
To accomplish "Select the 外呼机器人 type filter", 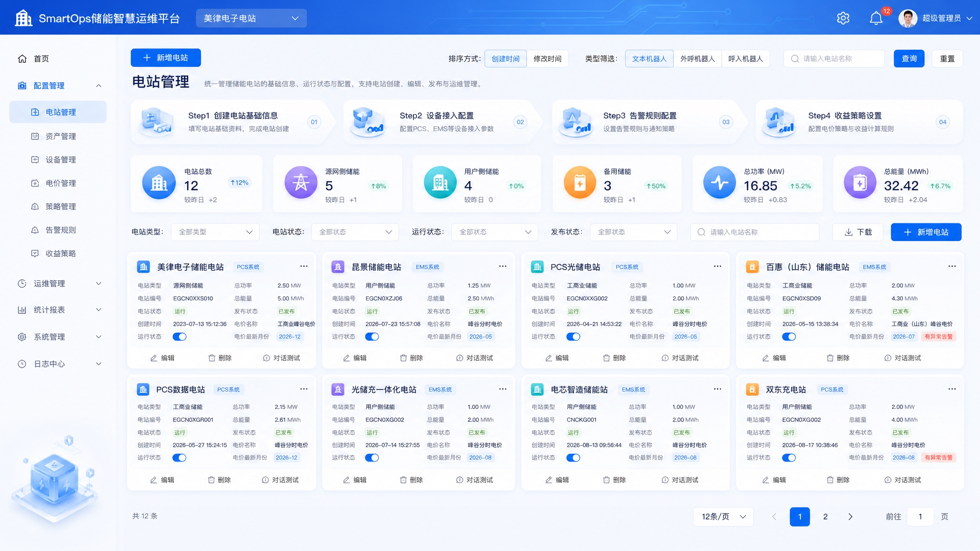I will (x=697, y=58).
